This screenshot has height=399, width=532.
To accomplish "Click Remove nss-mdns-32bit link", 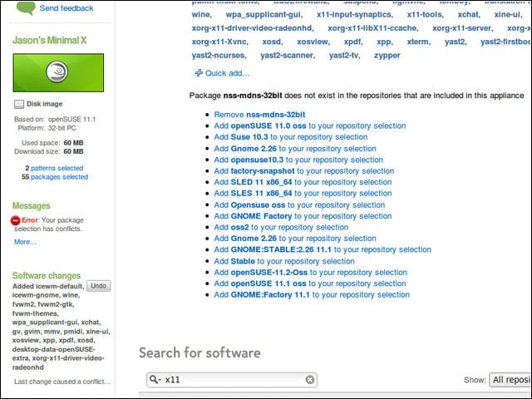I will click(x=259, y=115).
